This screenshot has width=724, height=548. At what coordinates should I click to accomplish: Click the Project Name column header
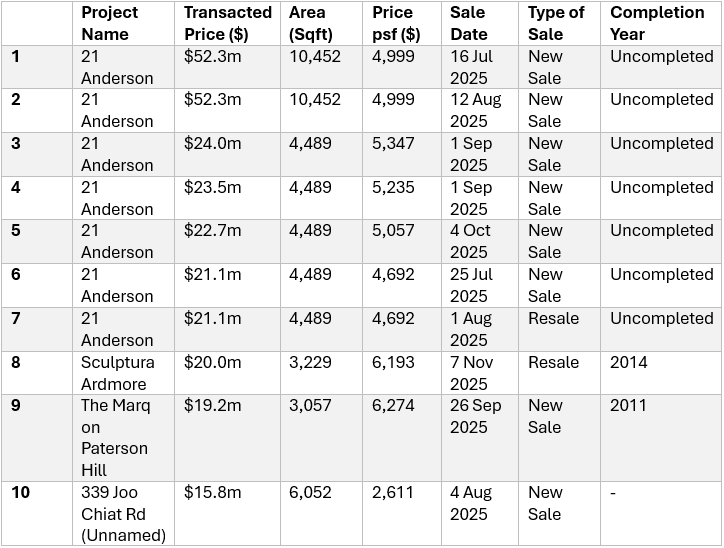tap(110, 23)
